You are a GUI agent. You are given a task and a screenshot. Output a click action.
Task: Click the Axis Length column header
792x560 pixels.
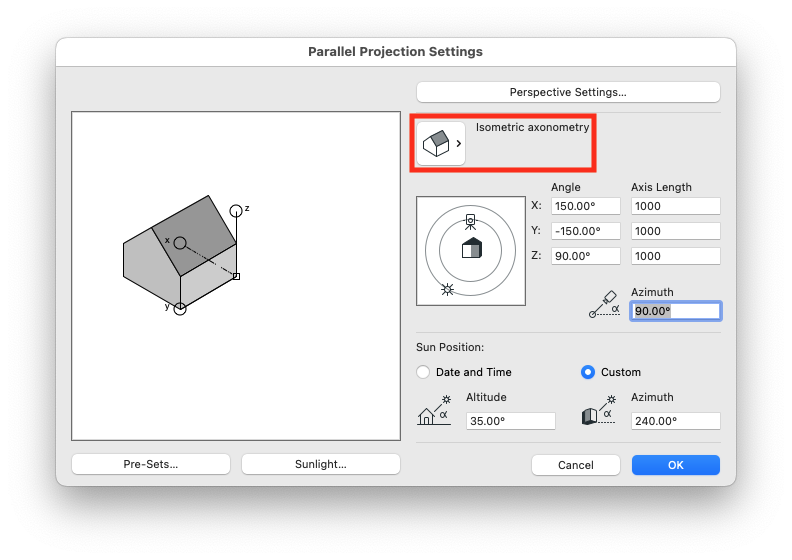661,187
